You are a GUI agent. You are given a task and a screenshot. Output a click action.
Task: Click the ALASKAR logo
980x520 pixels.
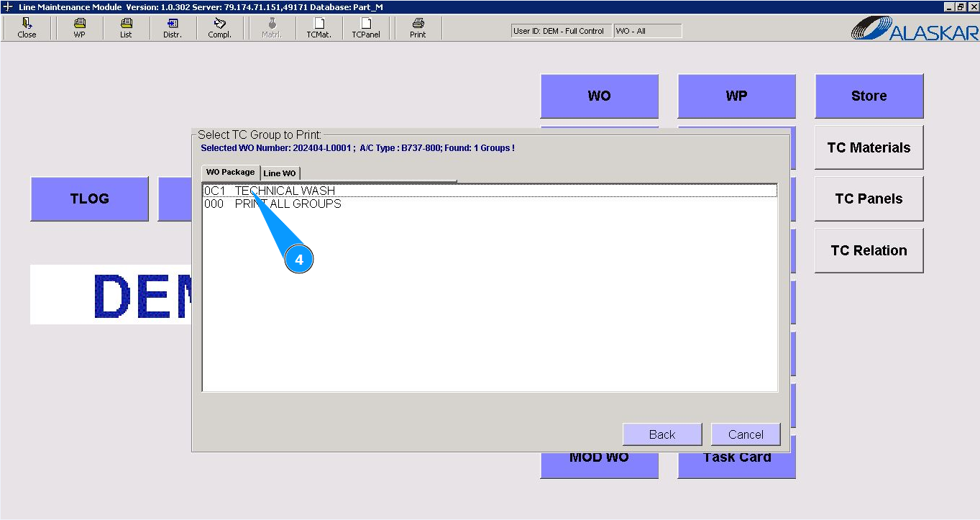pyautogui.click(x=915, y=29)
